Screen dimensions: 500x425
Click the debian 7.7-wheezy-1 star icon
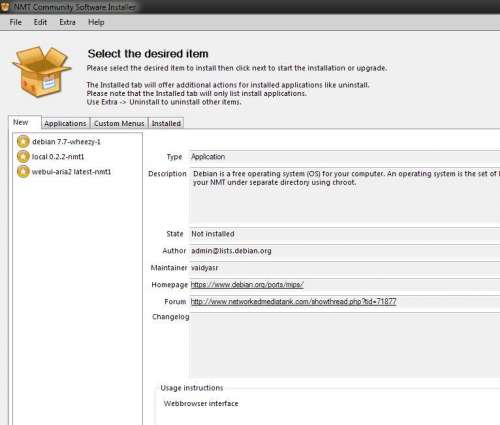point(23,142)
